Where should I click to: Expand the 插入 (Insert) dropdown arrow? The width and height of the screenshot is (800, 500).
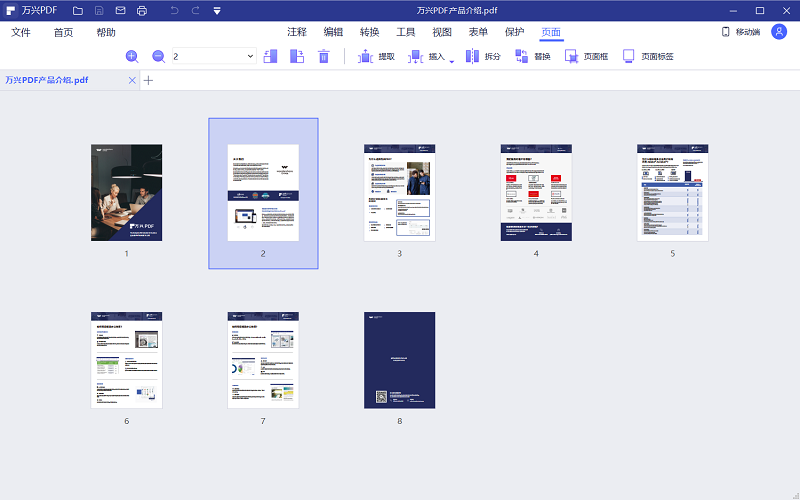pos(452,61)
